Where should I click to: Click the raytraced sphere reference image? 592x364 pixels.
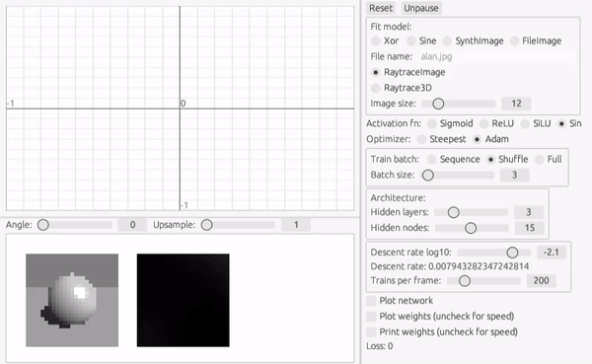(72, 300)
